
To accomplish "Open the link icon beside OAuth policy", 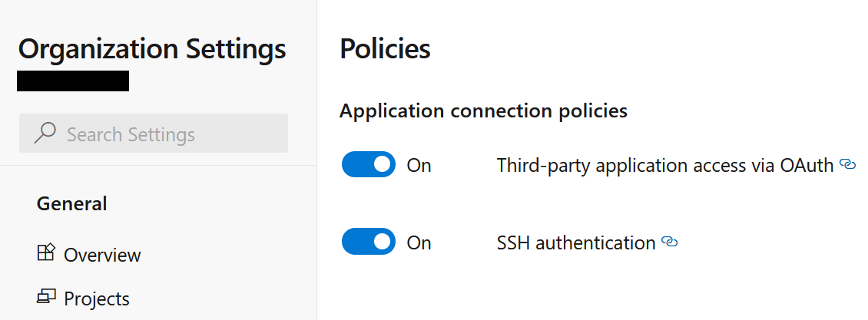I will [848, 164].
